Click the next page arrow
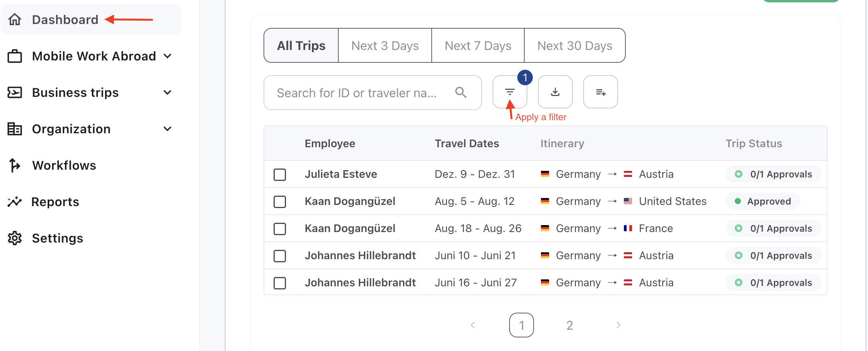 (618, 325)
